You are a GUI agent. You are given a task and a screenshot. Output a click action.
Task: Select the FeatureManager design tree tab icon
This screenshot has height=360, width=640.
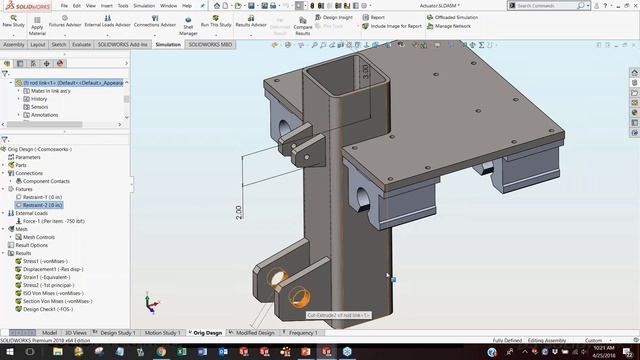(7, 63)
